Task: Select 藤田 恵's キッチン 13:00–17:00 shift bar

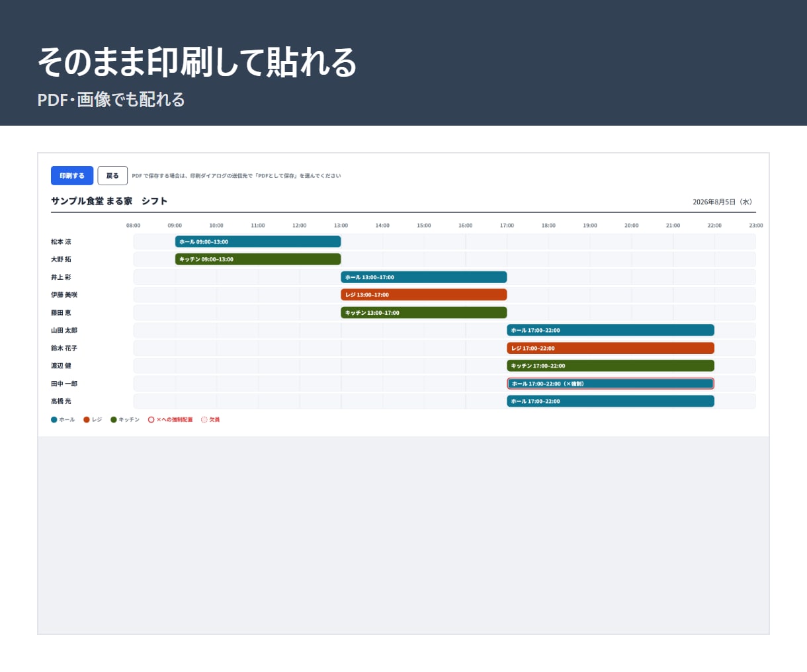Action: (x=424, y=313)
